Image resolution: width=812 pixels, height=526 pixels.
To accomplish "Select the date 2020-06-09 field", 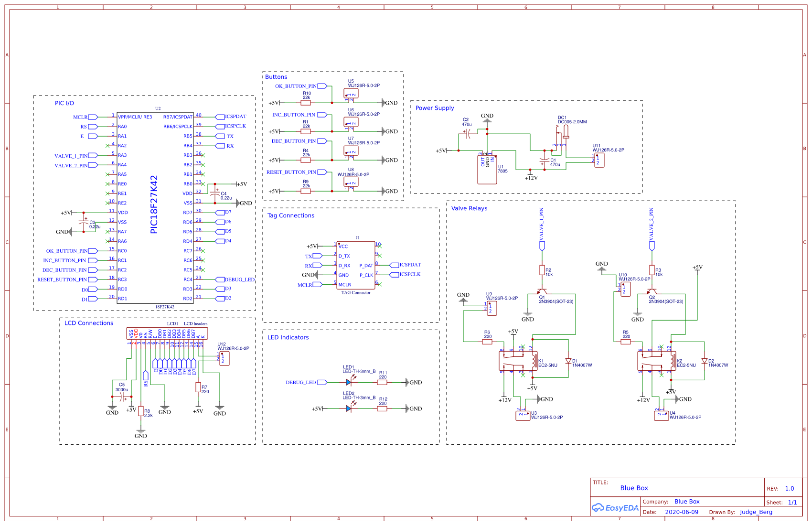I will [x=682, y=512].
